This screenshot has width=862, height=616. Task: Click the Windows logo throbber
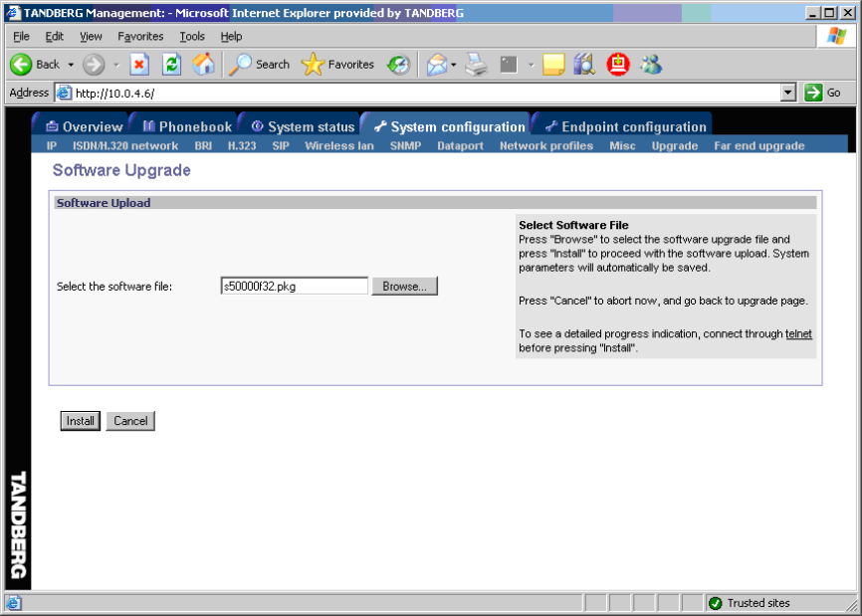836,36
